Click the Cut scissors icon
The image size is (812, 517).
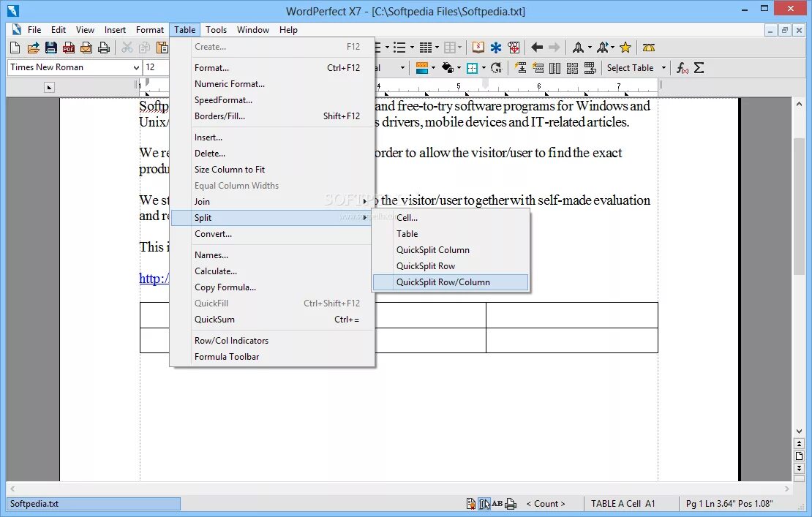pyautogui.click(x=127, y=48)
